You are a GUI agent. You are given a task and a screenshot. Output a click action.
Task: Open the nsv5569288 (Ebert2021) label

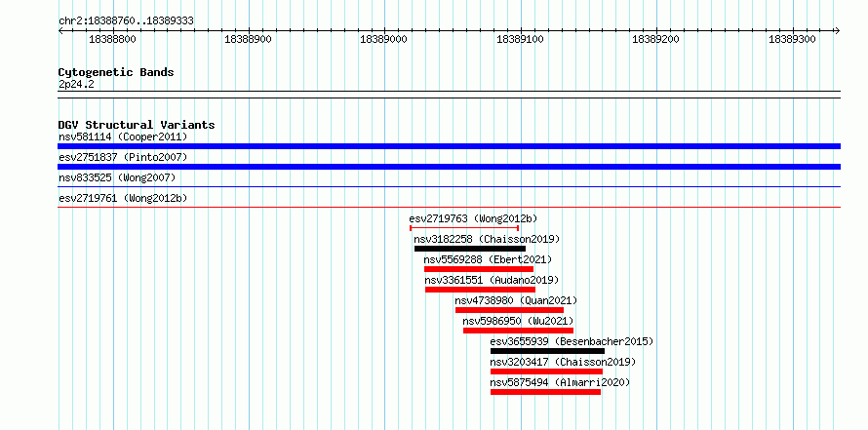coord(488,259)
